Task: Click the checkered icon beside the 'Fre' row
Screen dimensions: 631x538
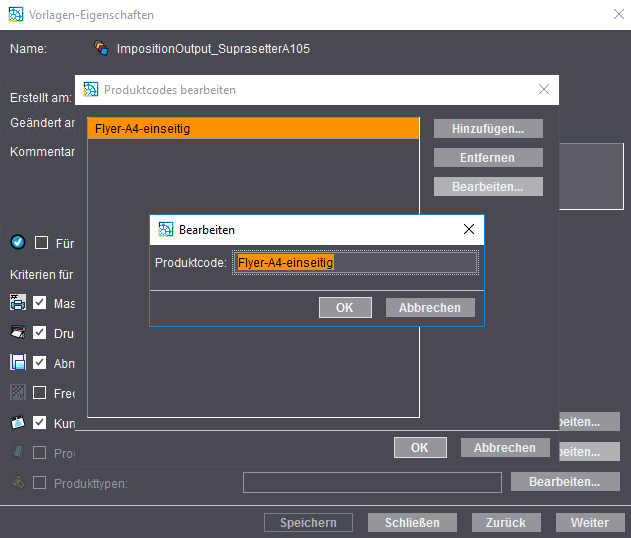Action: [17, 392]
